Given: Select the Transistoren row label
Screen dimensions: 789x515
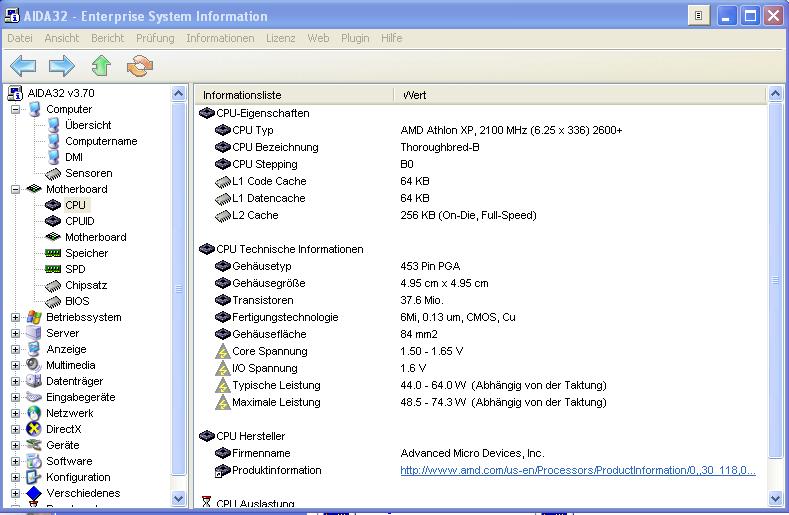Looking at the screenshot, I should pyautogui.click(x=263, y=301).
